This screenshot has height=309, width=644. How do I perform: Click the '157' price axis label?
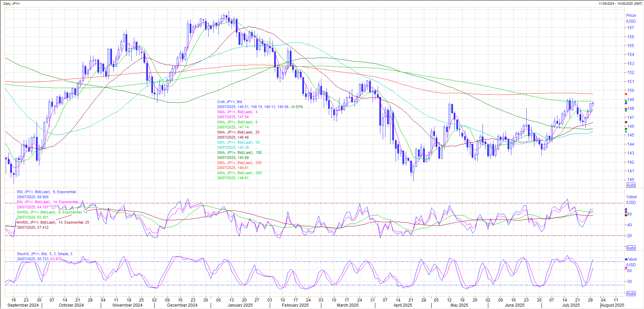click(x=630, y=28)
